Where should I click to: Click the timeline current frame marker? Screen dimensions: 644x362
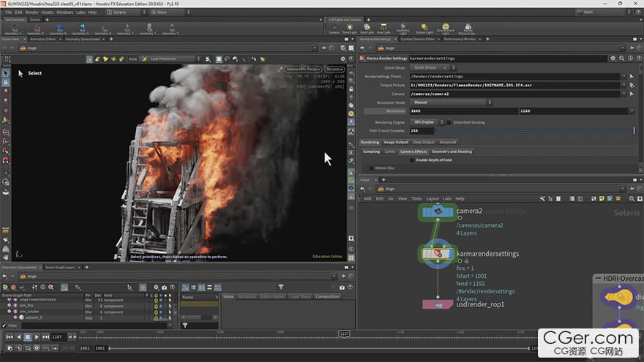[344, 333]
